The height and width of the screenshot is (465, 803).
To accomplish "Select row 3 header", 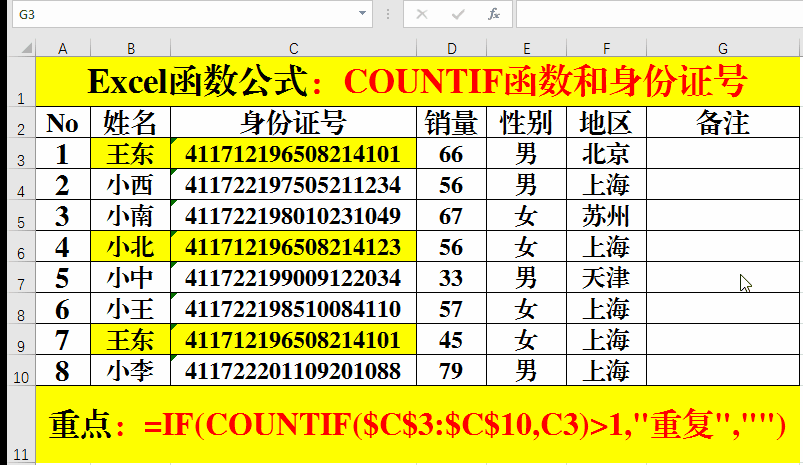I will 18,156.
